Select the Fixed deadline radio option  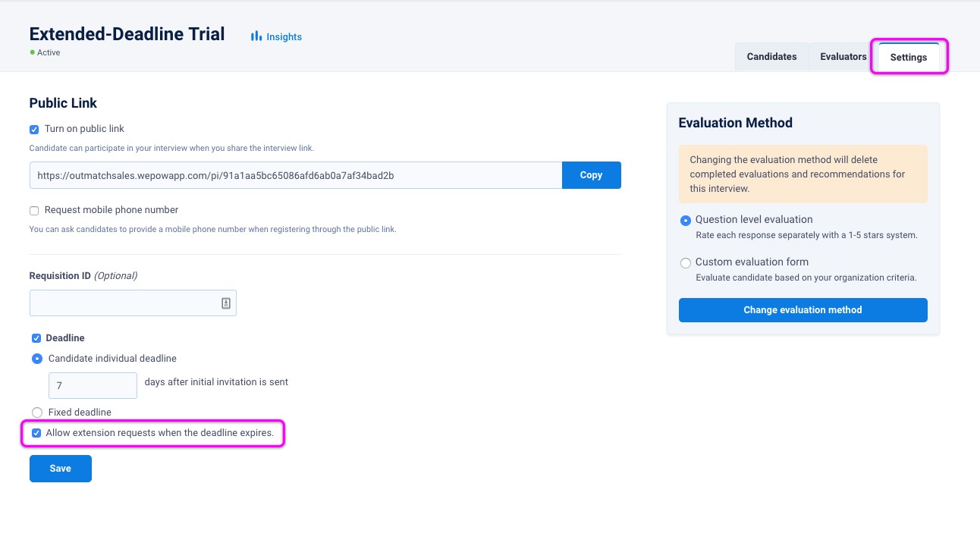[x=37, y=413]
